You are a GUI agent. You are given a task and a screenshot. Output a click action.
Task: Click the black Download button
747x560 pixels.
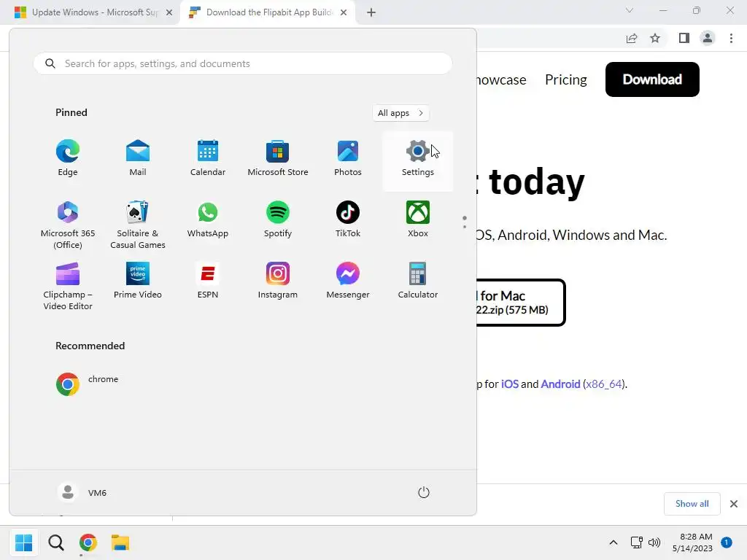[652, 79]
